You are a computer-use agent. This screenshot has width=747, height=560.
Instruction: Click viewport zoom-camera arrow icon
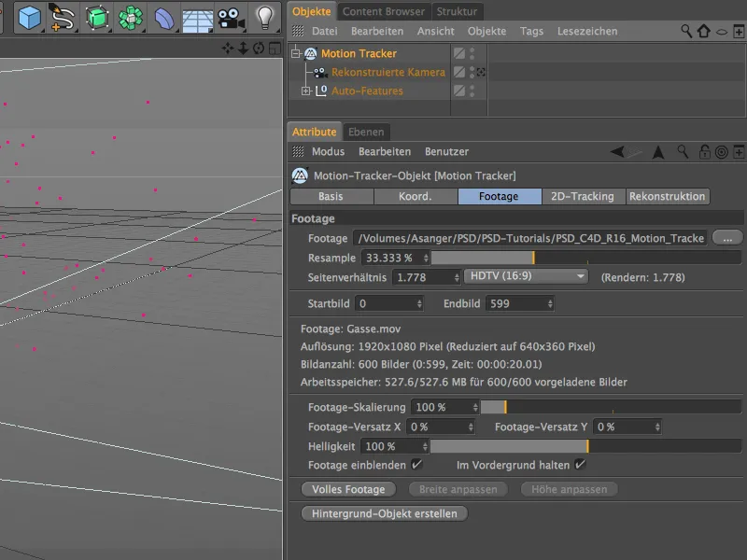(x=243, y=49)
